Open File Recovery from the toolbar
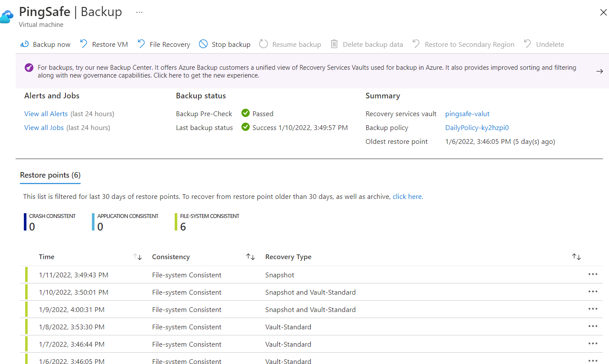The image size is (609, 364). (164, 44)
